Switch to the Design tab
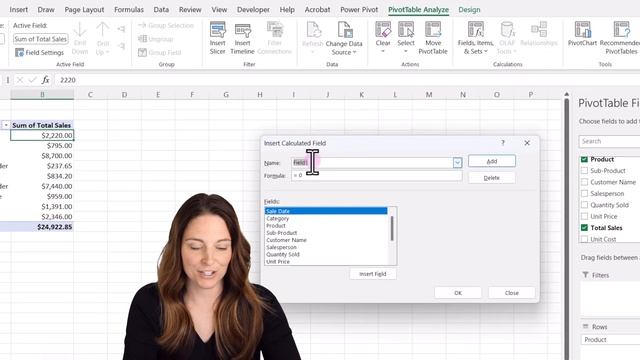This screenshot has width=640, height=360. tap(469, 9)
